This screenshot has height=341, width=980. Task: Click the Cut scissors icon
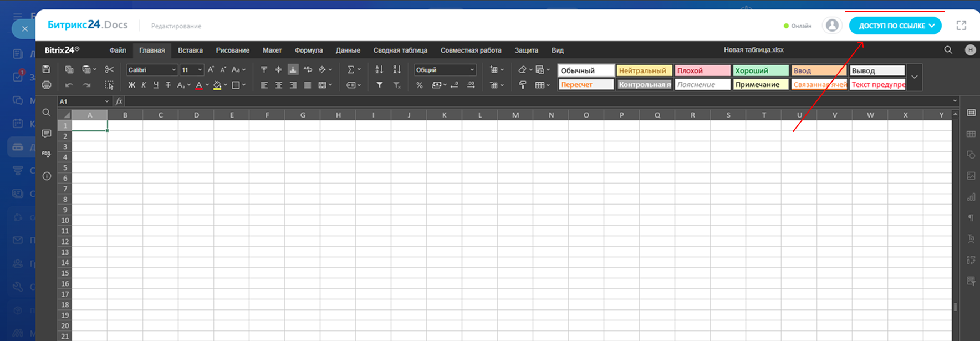point(109,69)
